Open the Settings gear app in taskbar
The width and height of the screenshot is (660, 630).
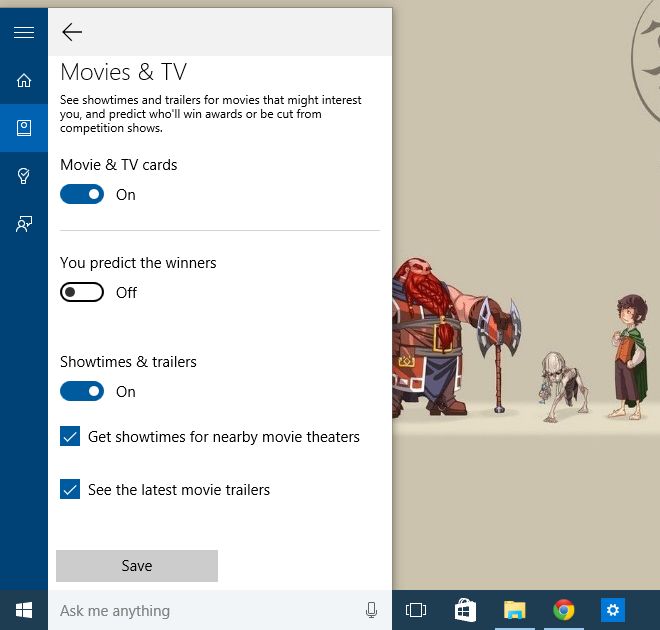(x=613, y=610)
